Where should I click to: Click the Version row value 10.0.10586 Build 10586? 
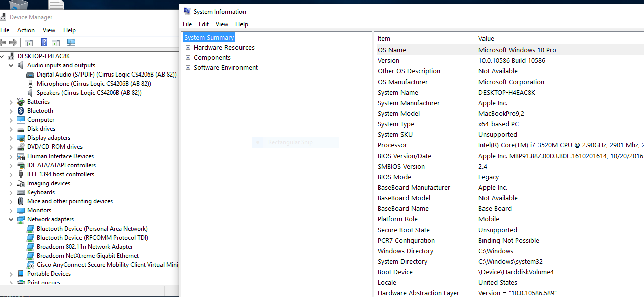(x=512, y=60)
